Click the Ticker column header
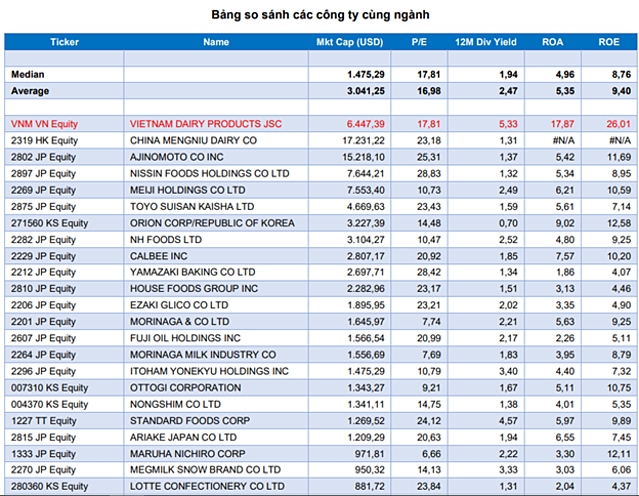The height and width of the screenshot is (496, 639). 64,42
